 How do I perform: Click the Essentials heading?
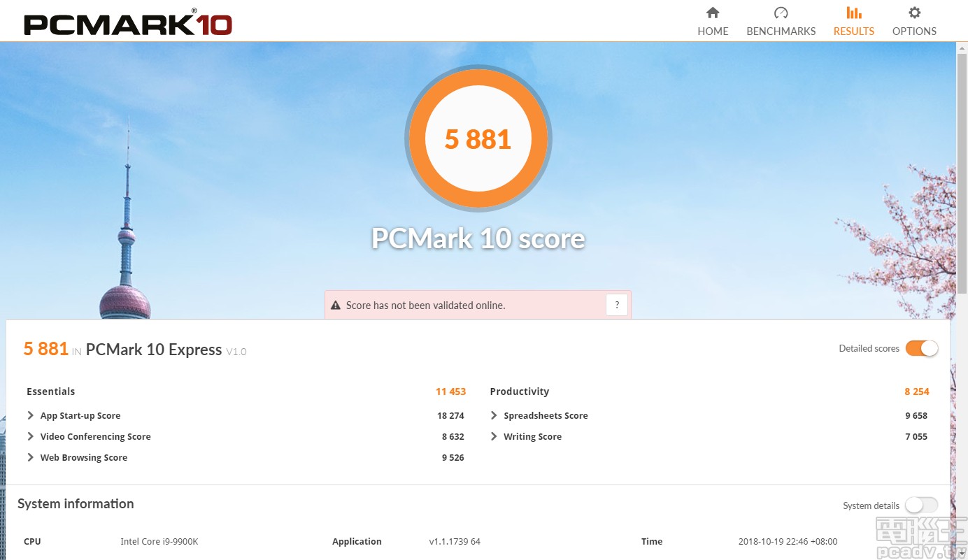[50, 392]
